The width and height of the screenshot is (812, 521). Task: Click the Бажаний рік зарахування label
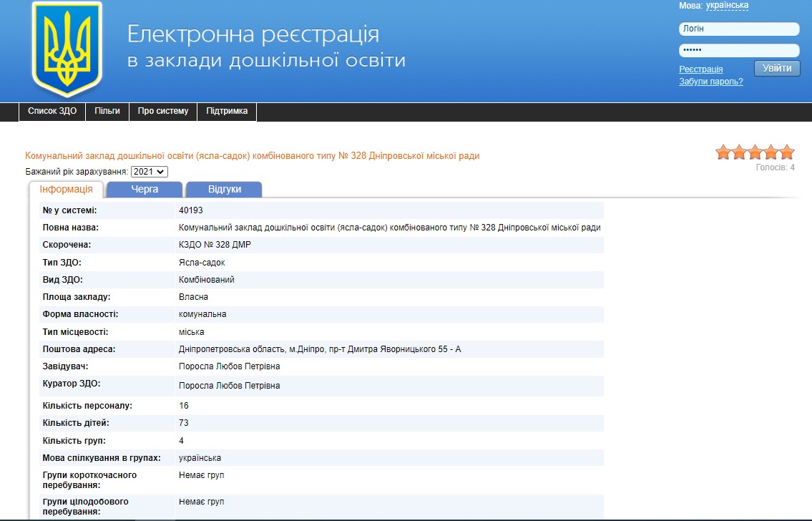tap(77, 172)
